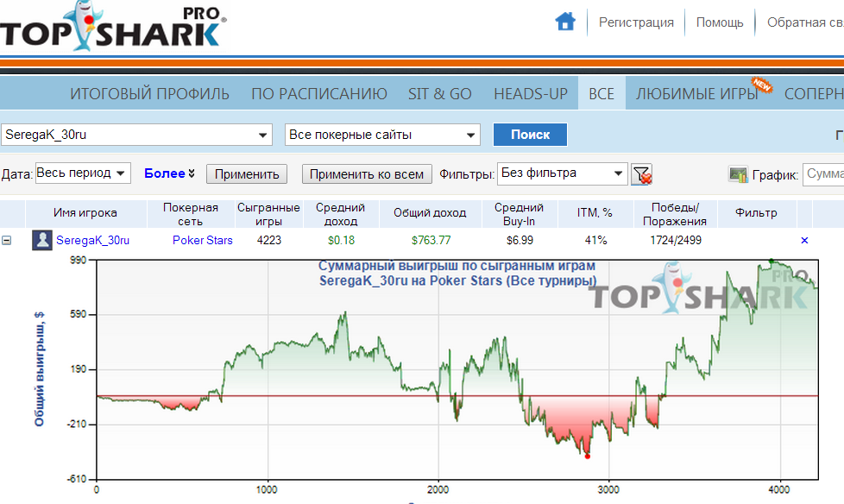Click the TopShark Pro logo

point(114,26)
